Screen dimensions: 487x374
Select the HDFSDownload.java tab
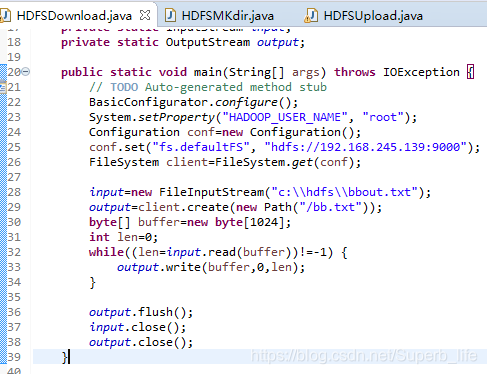coord(74,16)
